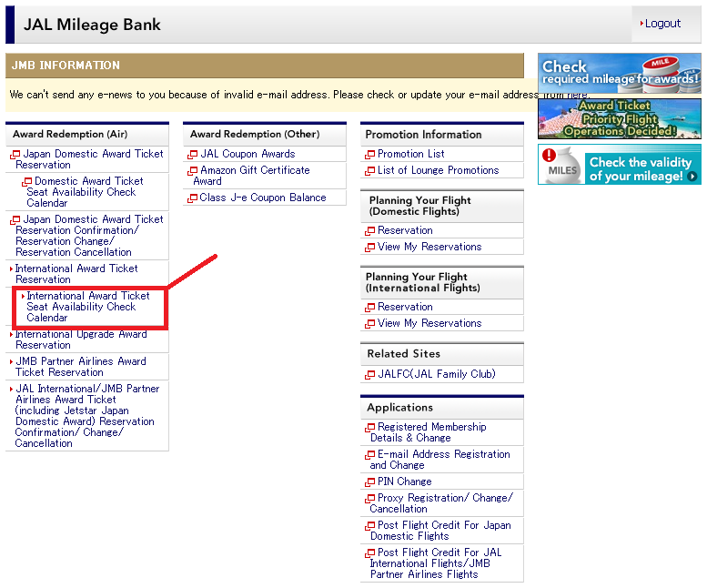Open JAL Coupon Awards
This screenshot has width=707, height=588.
pyautogui.click(x=247, y=154)
